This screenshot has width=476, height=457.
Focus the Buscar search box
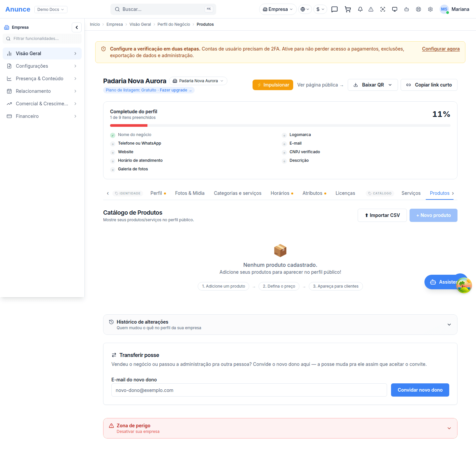[163, 9]
